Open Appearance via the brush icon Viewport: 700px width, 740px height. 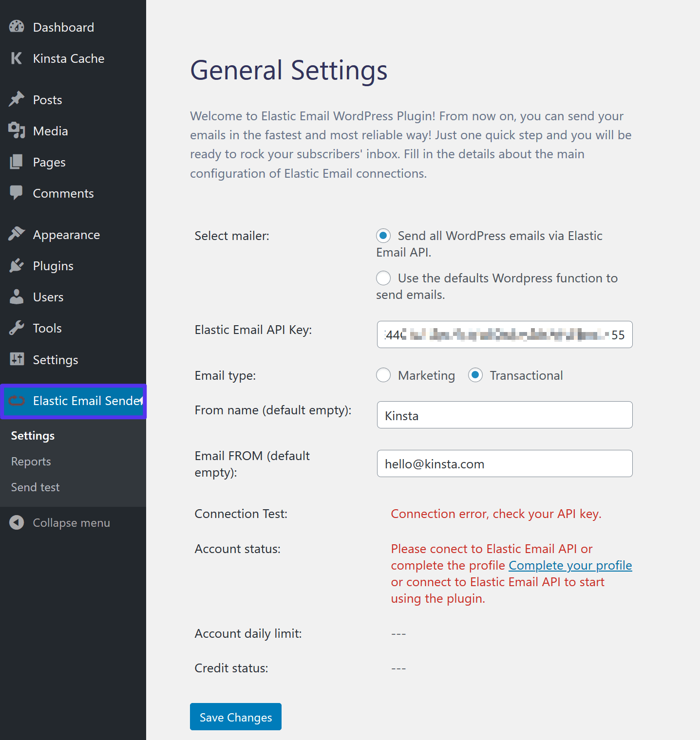[16, 234]
